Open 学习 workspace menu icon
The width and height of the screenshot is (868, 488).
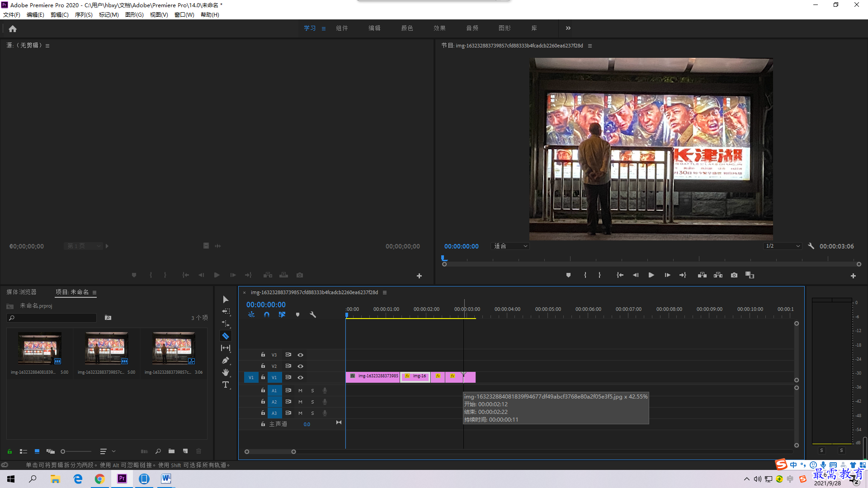coord(324,28)
